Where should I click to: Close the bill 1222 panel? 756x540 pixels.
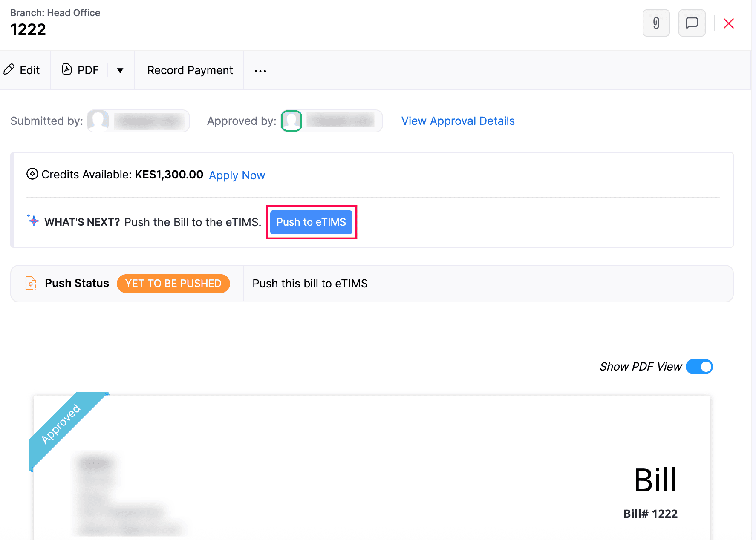[x=729, y=23]
